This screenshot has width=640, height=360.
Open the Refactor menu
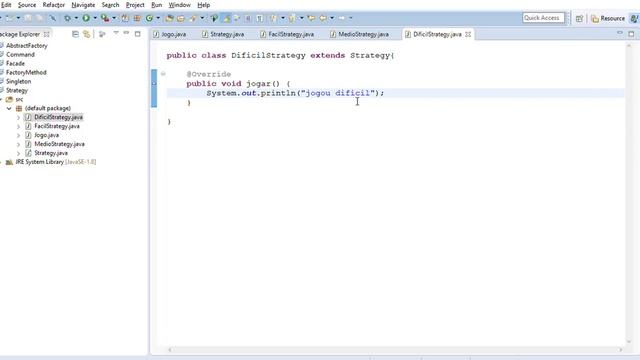(53, 5)
